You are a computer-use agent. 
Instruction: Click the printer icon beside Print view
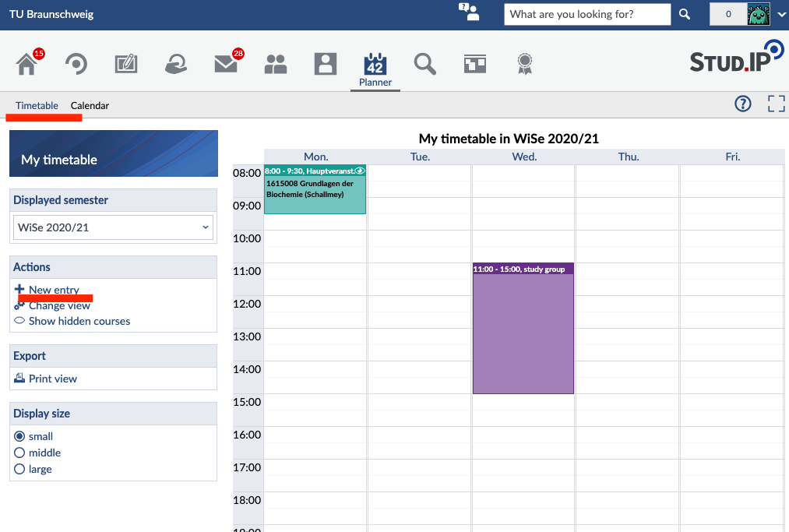(x=19, y=378)
